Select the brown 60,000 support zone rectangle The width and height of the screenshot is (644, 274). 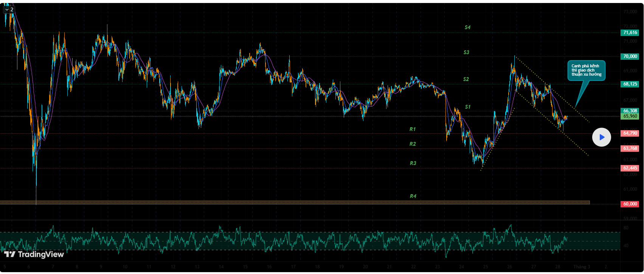click(265, 202)
